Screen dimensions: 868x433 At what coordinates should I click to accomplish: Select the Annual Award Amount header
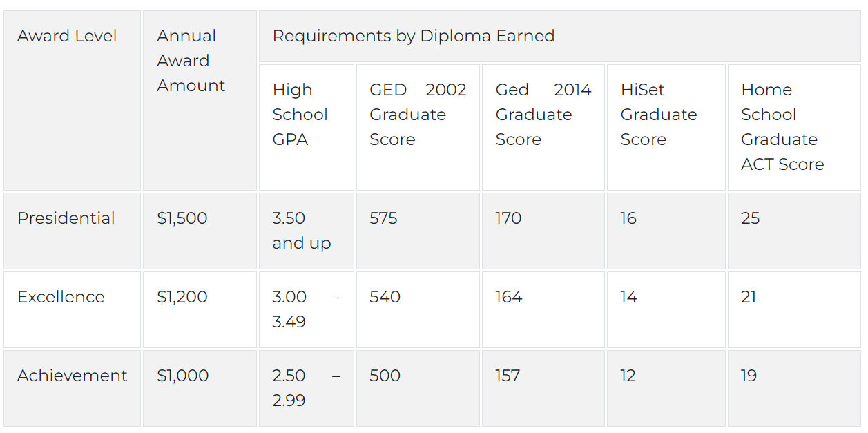pos(200,101)
